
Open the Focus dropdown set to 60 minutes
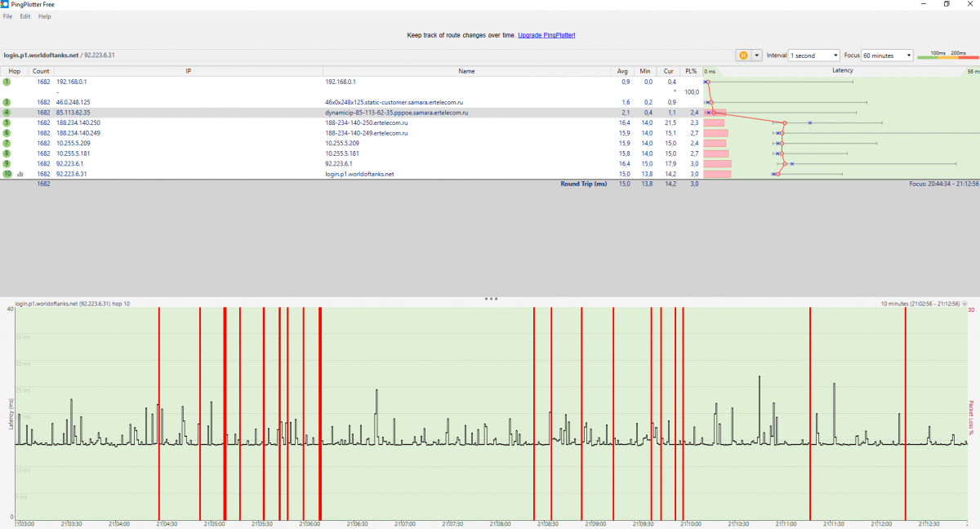coord(889,56)
